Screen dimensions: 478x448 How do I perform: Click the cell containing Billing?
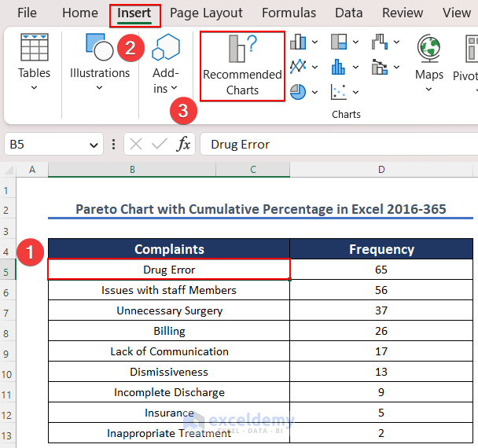pyautogui.click(x=169, y=331)
